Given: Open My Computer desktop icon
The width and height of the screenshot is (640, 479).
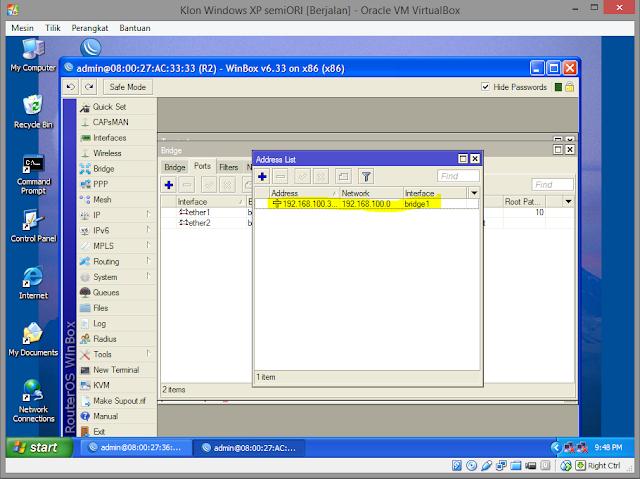Looking at the screenshot, I should coord(33,55).
